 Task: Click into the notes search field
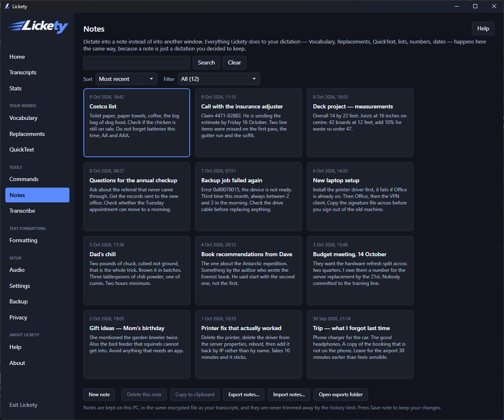(137, 62)
